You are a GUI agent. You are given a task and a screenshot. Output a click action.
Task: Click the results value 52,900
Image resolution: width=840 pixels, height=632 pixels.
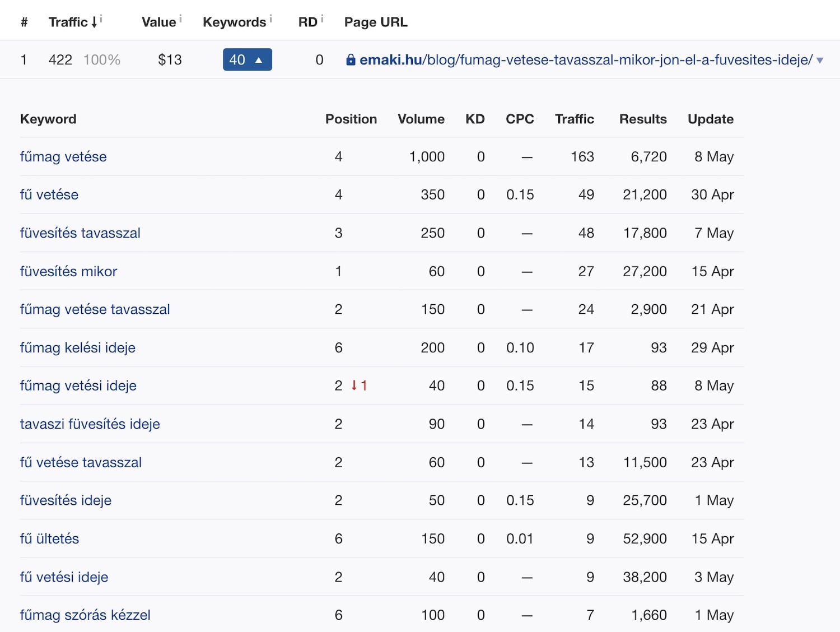point(645,538)
